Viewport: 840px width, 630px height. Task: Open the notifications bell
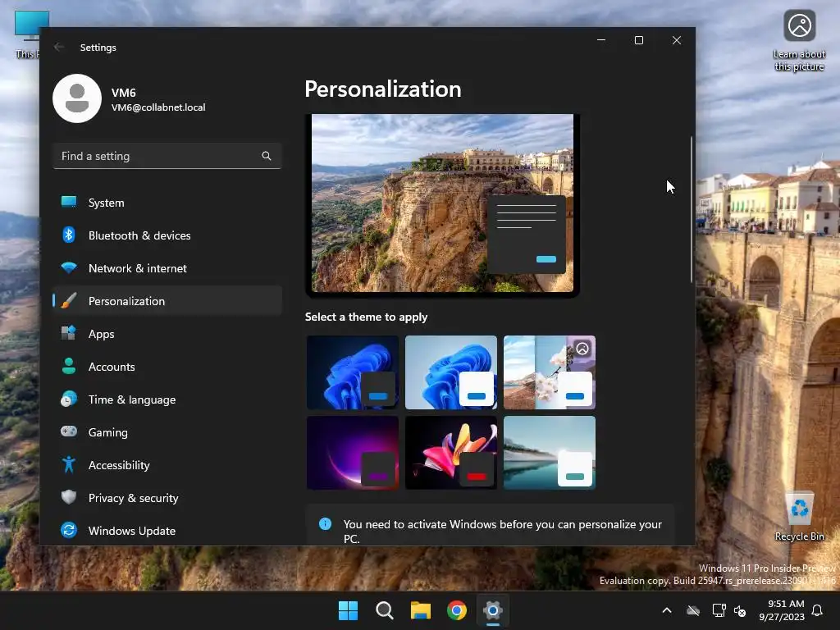(x=818, y=610)
